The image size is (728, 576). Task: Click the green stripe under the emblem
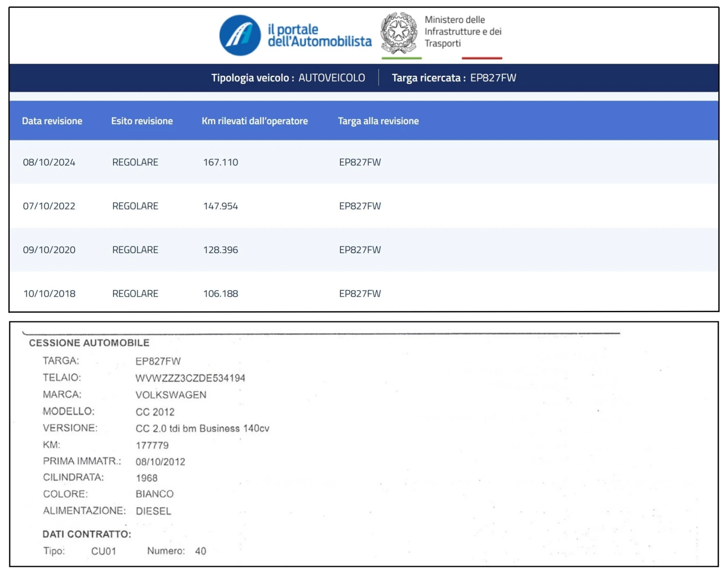[401, 58]
